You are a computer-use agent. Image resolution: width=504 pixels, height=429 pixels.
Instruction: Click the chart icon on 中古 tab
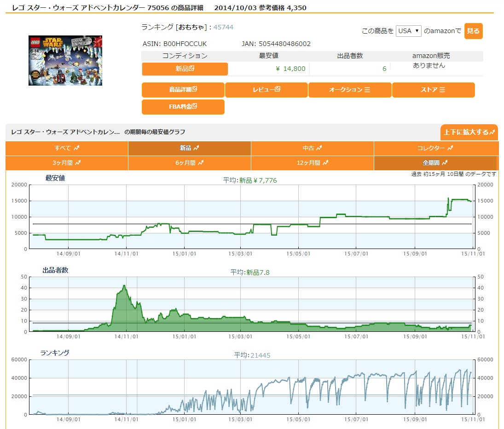319,148
